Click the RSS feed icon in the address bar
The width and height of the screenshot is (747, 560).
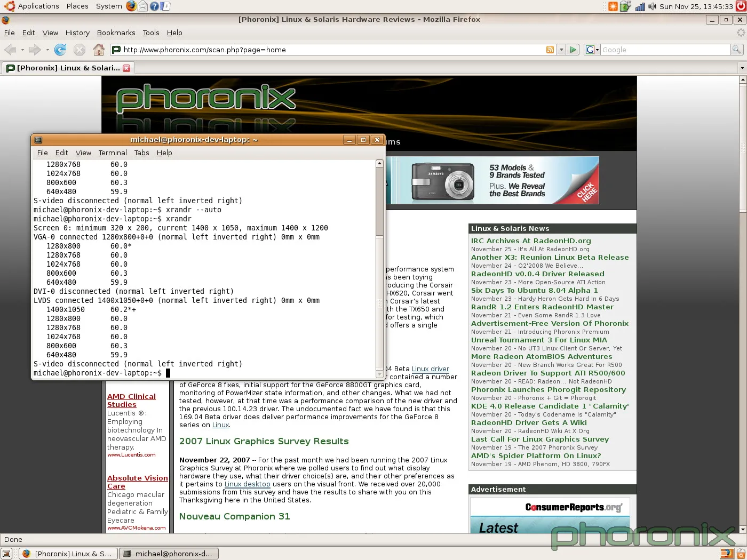[550, 50]
